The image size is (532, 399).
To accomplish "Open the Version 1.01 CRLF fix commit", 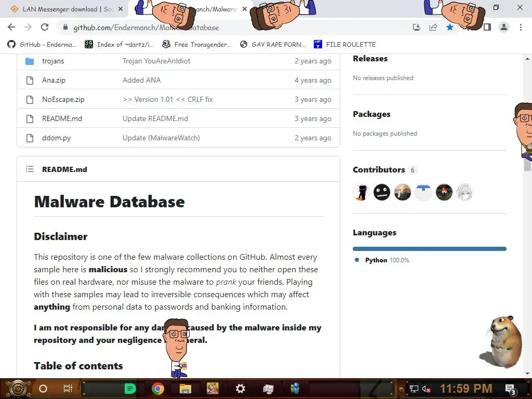I will coord(168,99).
